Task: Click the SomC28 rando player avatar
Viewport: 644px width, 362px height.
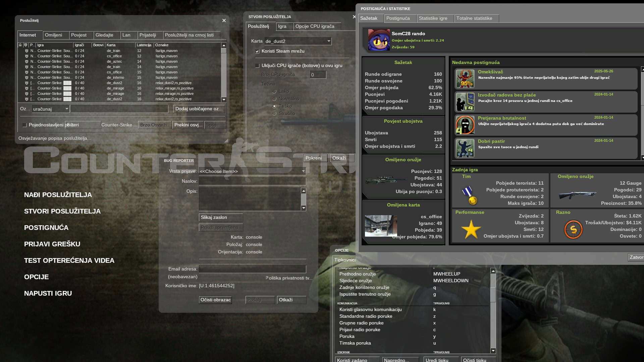Action: pyautogui.click(x=379, y=40)
